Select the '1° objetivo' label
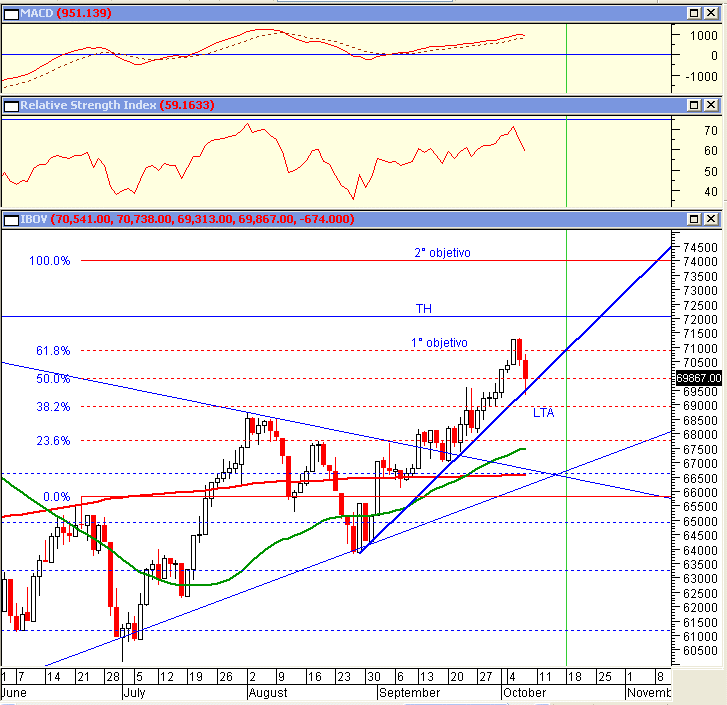Image resolution: width=727 pixels, height=705 pixels. pos(439,343)
